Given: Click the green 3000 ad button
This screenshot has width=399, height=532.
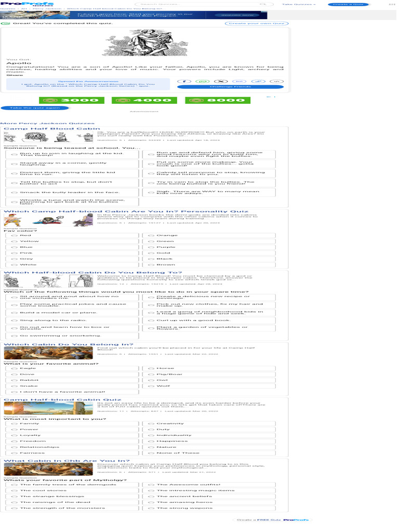Looking at the screenshot, I should tap(72, 100).
